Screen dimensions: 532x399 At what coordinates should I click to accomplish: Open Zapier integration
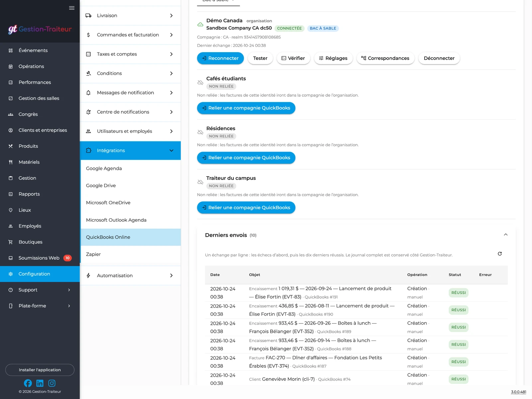click(x=130, y=254)
